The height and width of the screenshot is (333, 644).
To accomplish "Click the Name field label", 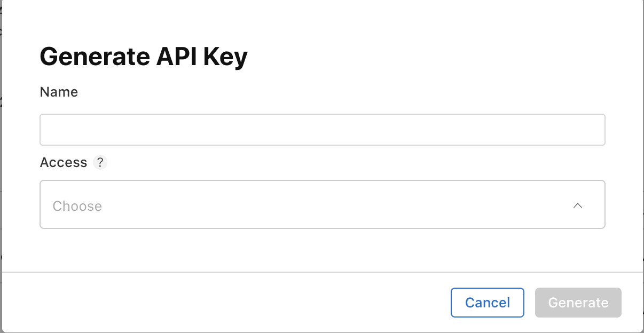I will point(59,92).
